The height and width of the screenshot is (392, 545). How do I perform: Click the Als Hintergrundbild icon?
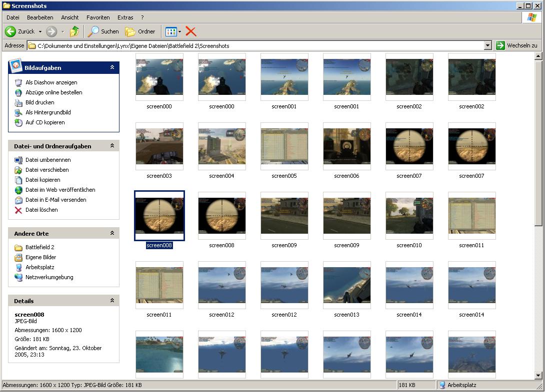(x=18, y=112)
